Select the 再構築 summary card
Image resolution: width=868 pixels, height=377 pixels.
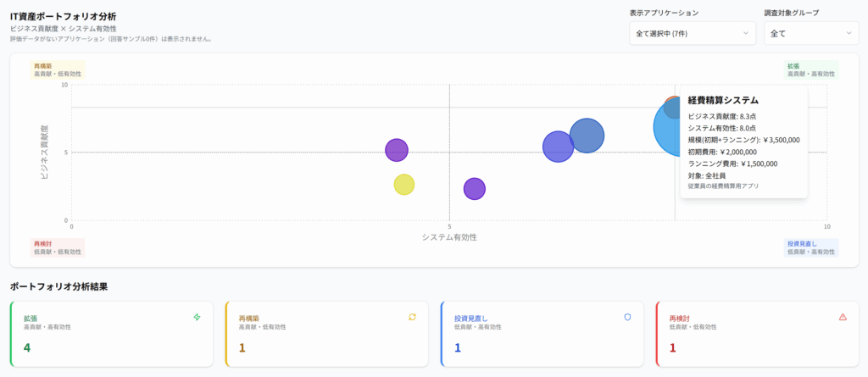pos(327,334)
